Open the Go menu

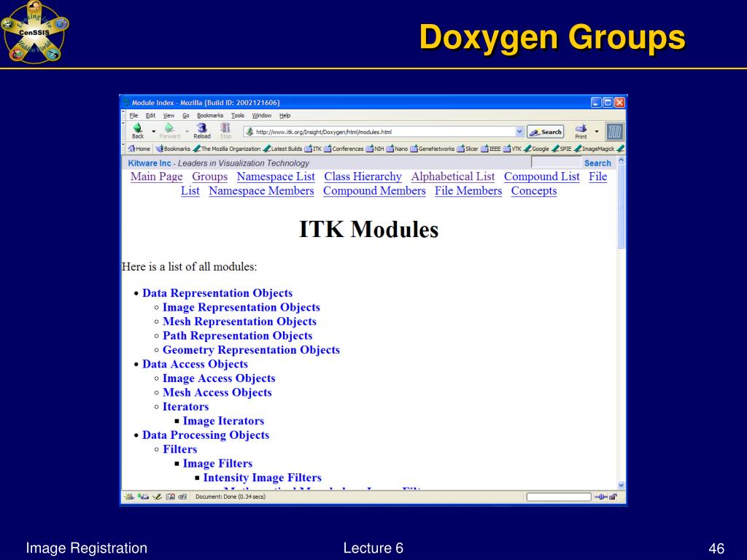tap(186, 115)
